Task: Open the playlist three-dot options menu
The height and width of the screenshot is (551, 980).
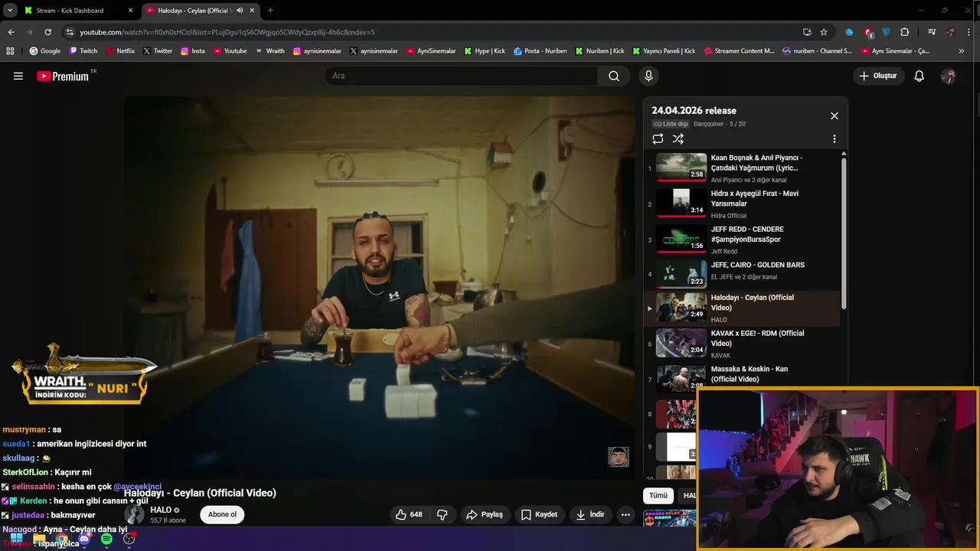Action: click(x=835, y=139)
